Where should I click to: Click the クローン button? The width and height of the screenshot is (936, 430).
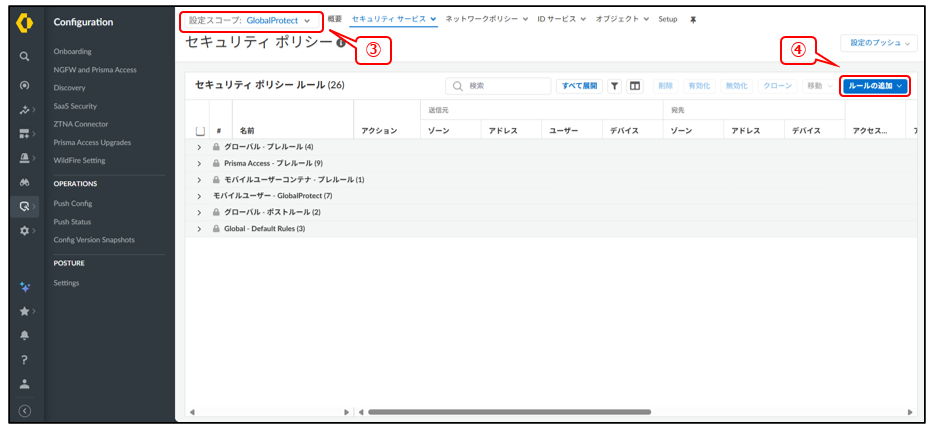(x=778, y=87)
